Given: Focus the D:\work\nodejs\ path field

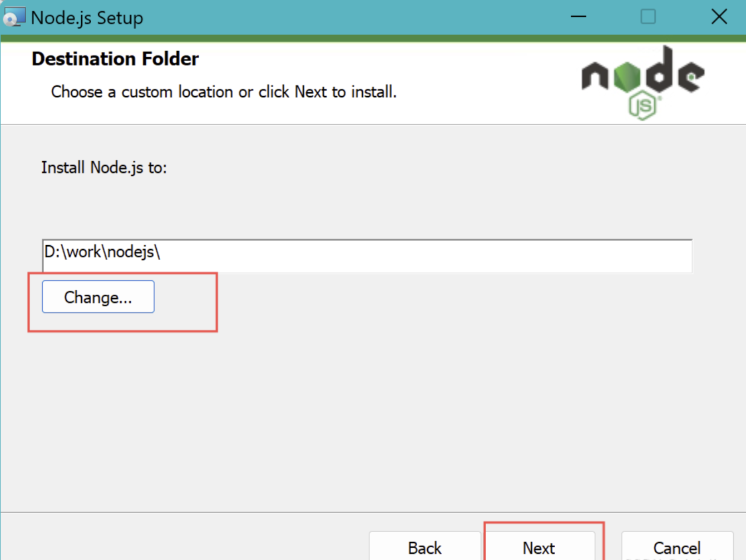Looking at the screenshot, I should tap(367, 256).
